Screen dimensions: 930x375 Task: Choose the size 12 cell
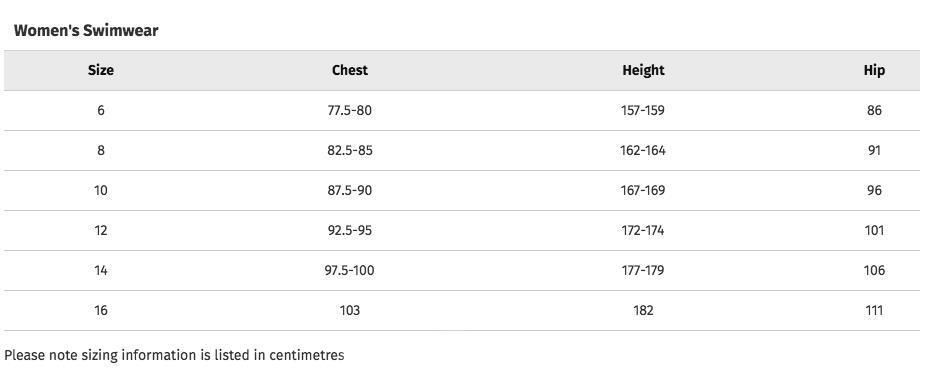[x=101, y=230]
